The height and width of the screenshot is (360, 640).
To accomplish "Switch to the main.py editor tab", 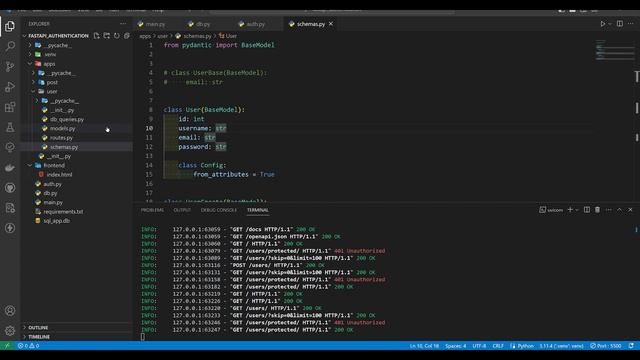I will [155, 24].
